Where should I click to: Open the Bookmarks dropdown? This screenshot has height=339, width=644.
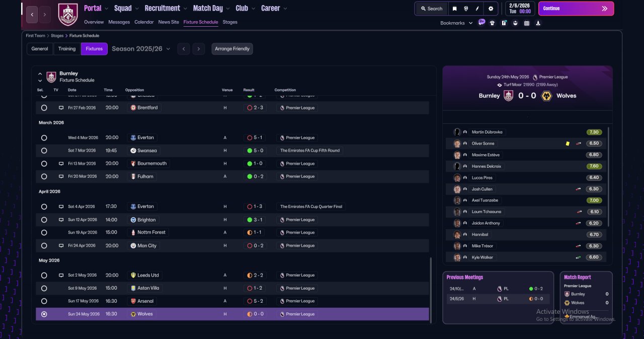click(456, 23)
